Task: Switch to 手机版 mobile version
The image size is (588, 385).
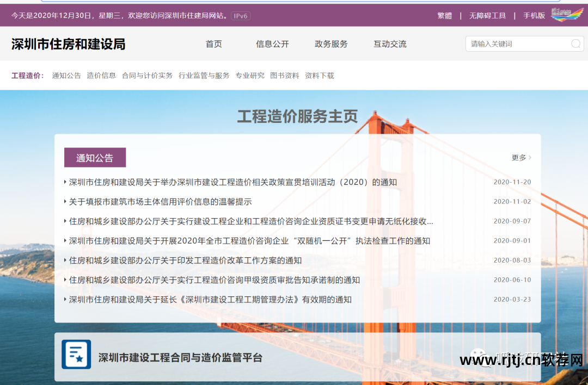Action: click(534, 16)
